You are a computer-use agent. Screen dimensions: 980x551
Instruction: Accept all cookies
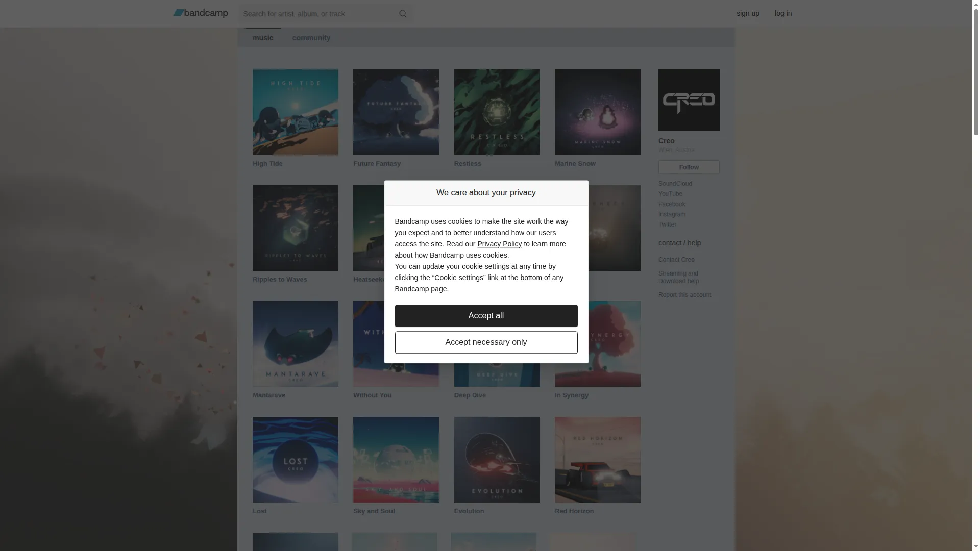pos(486,316)
